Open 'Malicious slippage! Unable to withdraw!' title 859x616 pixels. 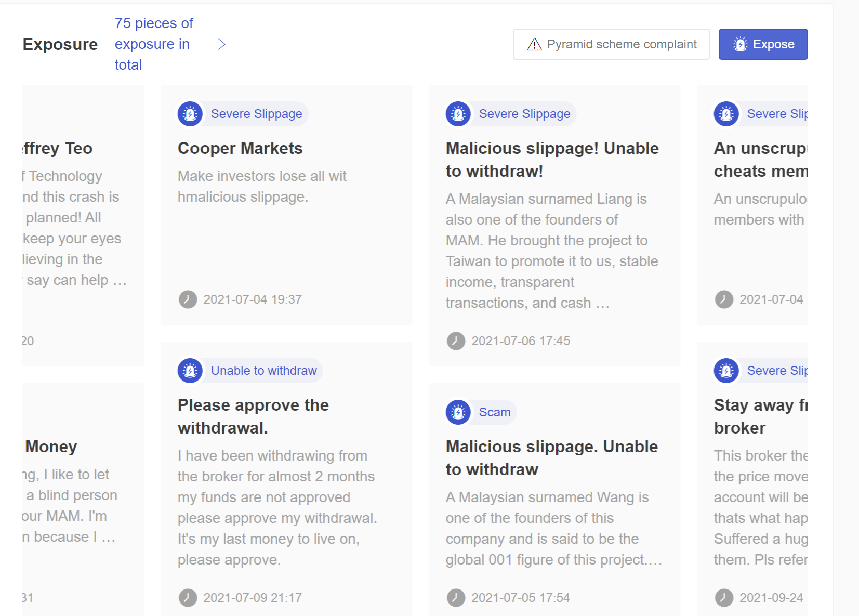click(552, 160)
